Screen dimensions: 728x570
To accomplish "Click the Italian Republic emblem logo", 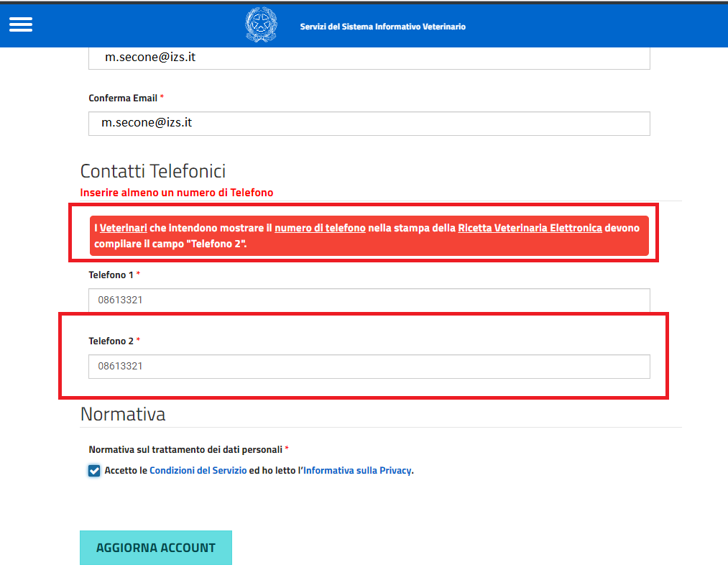I will (x=261, y=25).
